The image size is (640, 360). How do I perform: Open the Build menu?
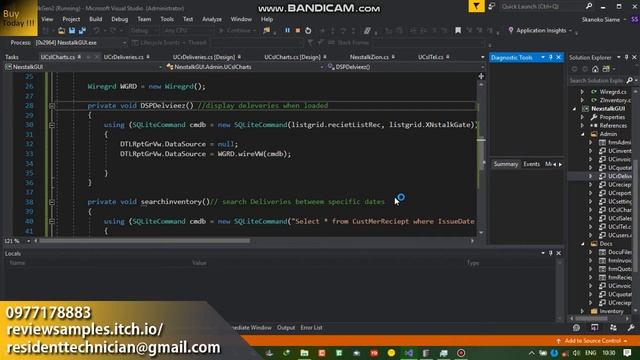tap(96, 19)
